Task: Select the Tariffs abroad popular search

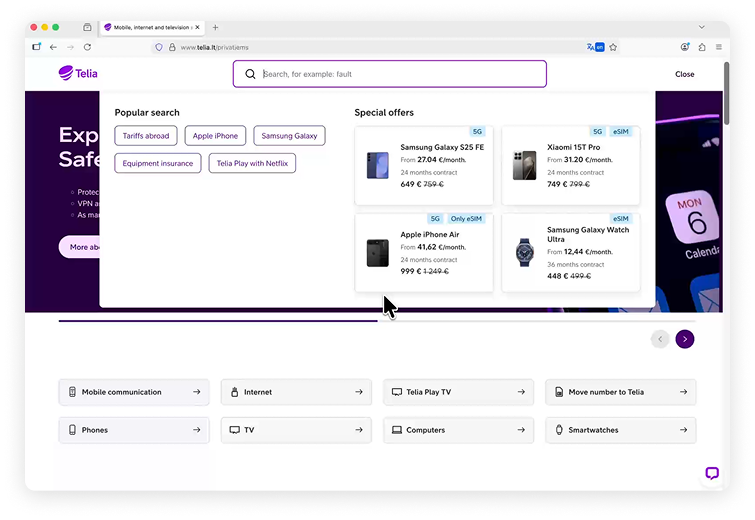Action: click(x=146, y=136)
